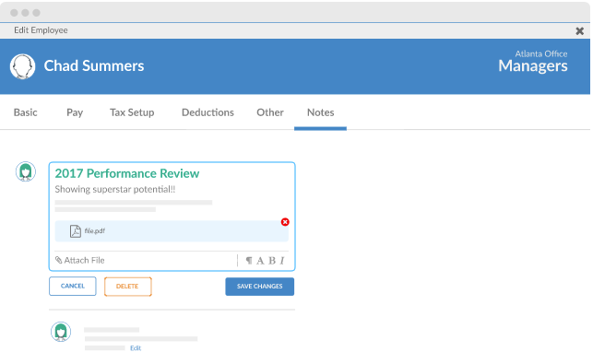This screenshot has width=593, height=364.
Task: Click the green author avatar beside note
Action: click(x=26, y=171)
